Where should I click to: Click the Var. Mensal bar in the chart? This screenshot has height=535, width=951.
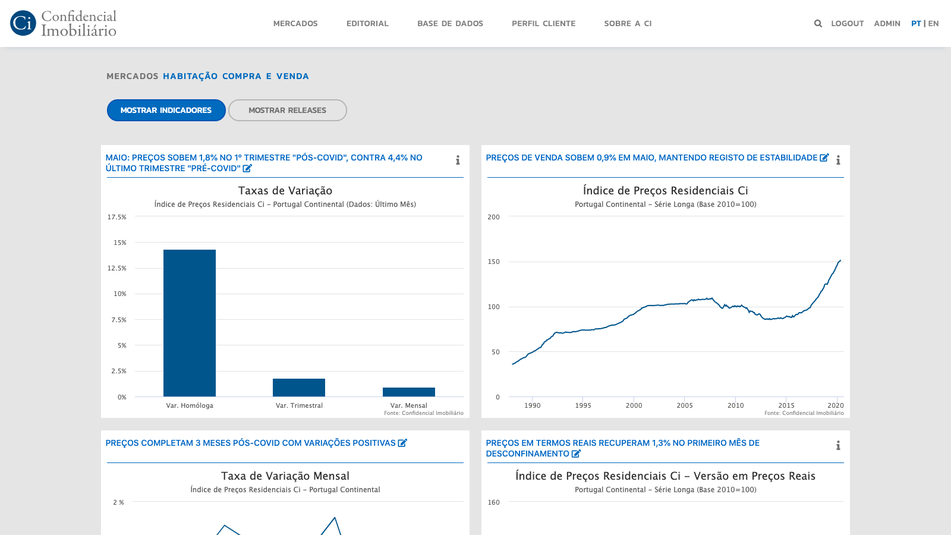click(x=409, y=392)
